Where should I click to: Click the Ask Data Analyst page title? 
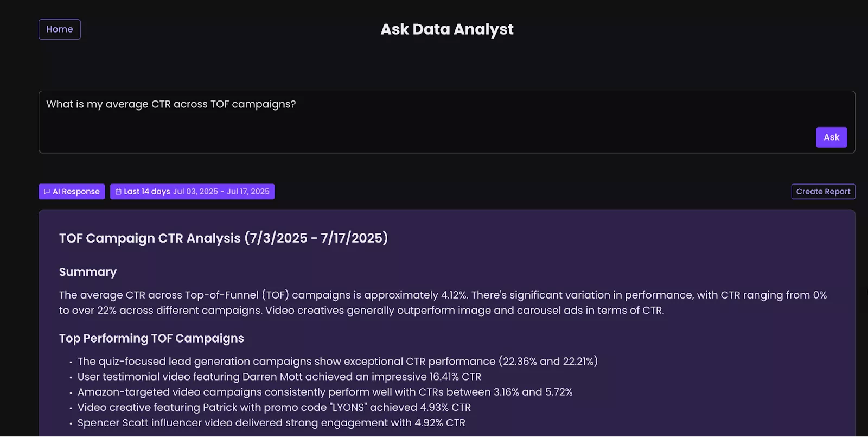446,29
